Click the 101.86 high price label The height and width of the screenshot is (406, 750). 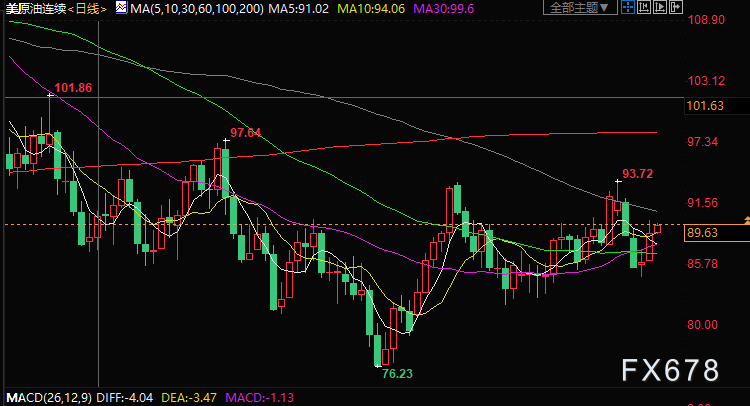coord(73,88)
